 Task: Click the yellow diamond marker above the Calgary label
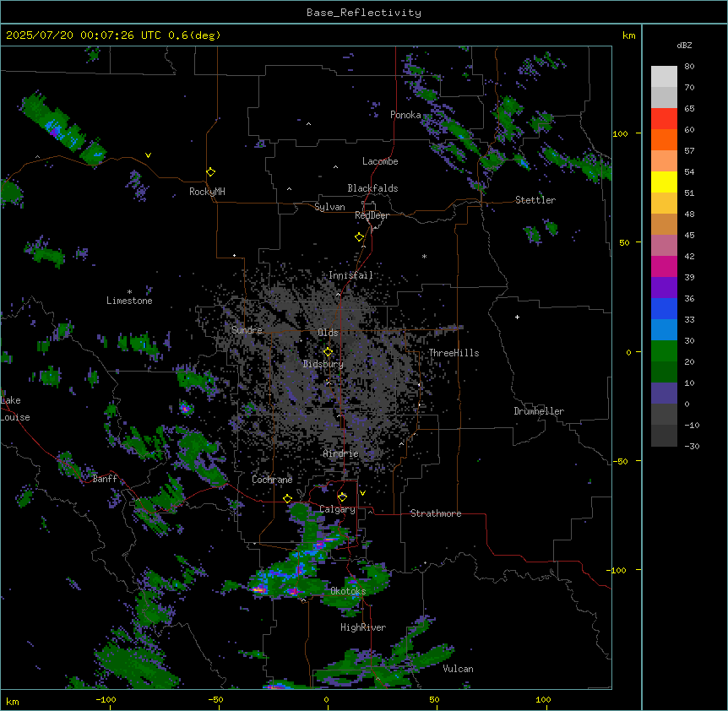[342, 497]
